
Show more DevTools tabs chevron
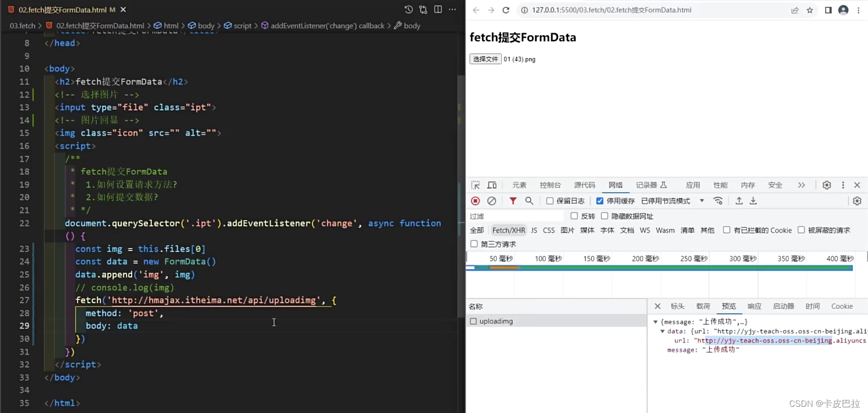(x=801, y=185)
